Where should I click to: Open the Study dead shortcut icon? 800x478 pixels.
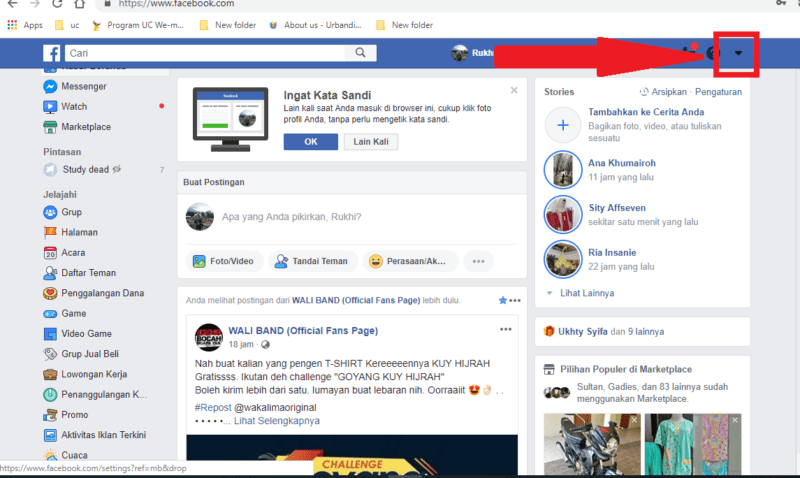pyautogui.click(x=50, y=169)
